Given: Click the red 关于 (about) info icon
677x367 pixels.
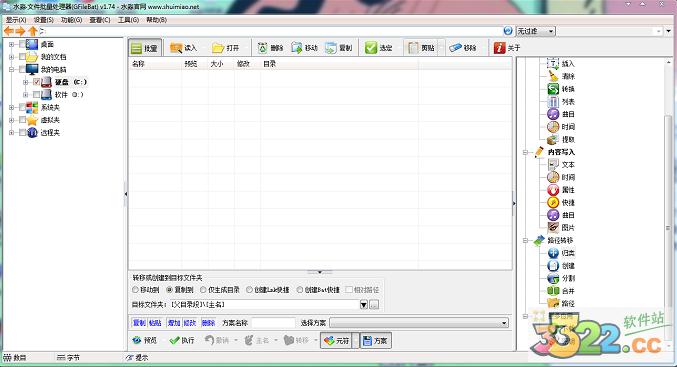Looking at the screenshot, I should (x=500, y=48).
